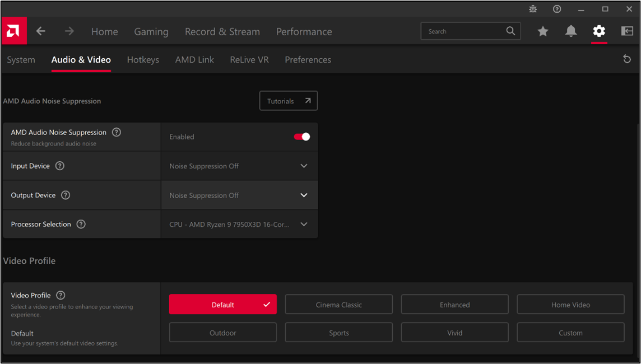
Task: Open the help question mark in title bar
Action: 557,9
